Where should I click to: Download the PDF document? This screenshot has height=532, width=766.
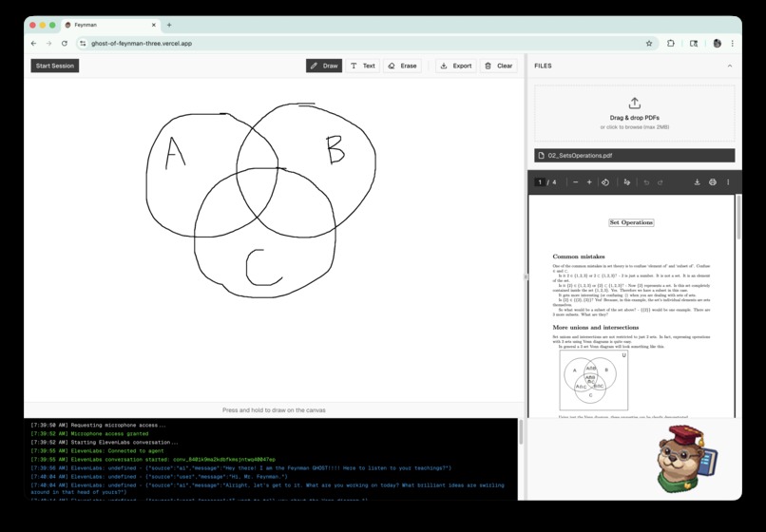point(698,182)
